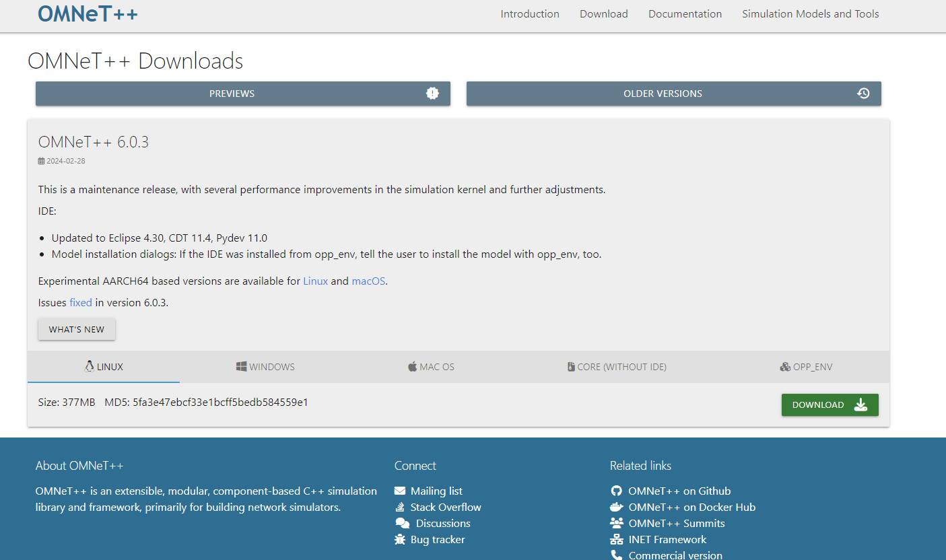This screenshot has height=560, width=946.
Task: Open OMNeT++ on Github link
Action: (x=679, y=491)
